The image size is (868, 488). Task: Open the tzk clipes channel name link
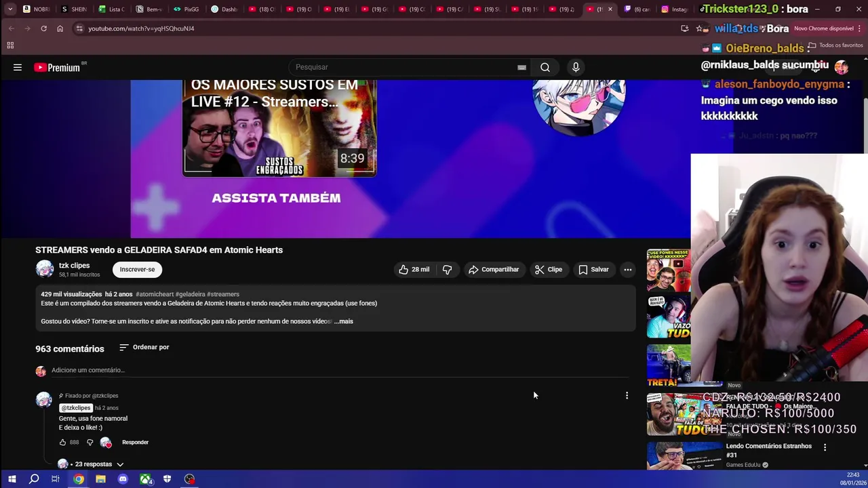74,266
